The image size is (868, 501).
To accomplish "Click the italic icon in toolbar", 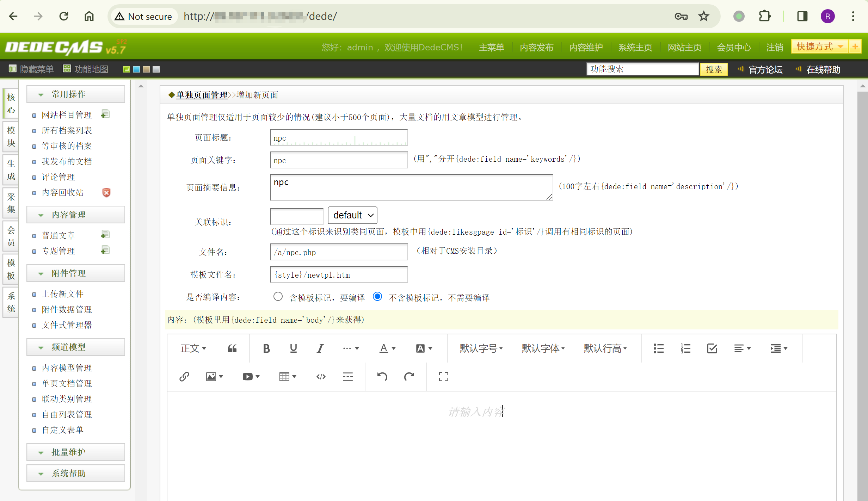I will pyautogui.click(x=320, y=348).
